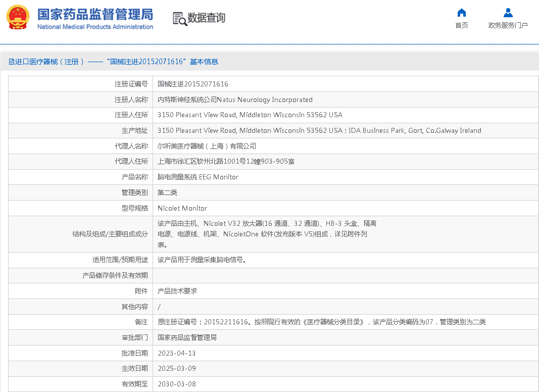The height and width of the screenshot is (392, 539).
Task: Select registration number value 国械注进20152071616
Action: [x=192, y=84]
